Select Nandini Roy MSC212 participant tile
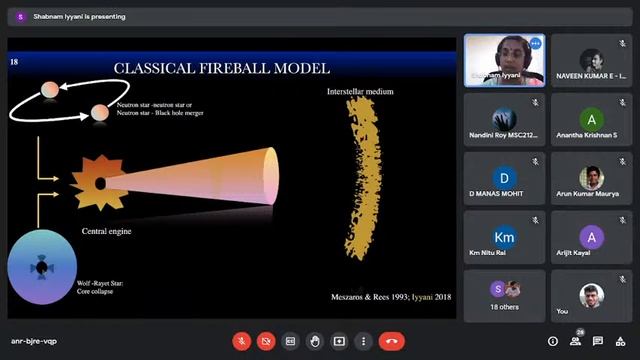Screen dimensions: 640x360 point(504,120)
